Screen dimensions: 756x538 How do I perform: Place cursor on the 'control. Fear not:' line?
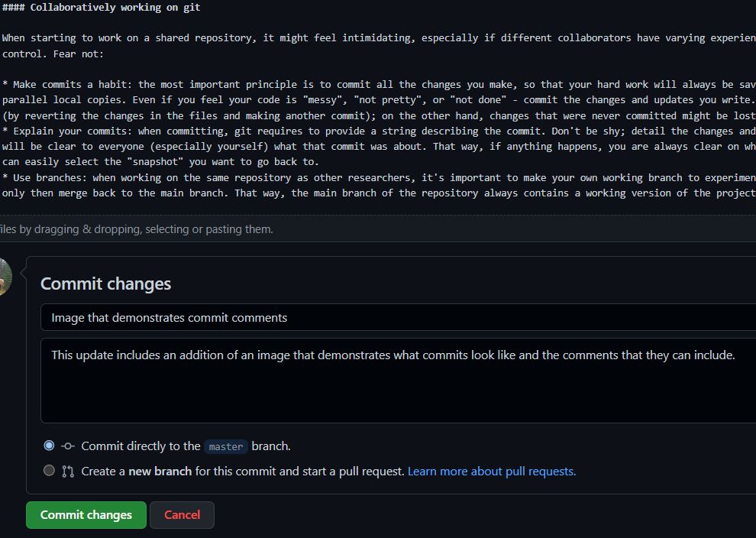click(53, 53)
